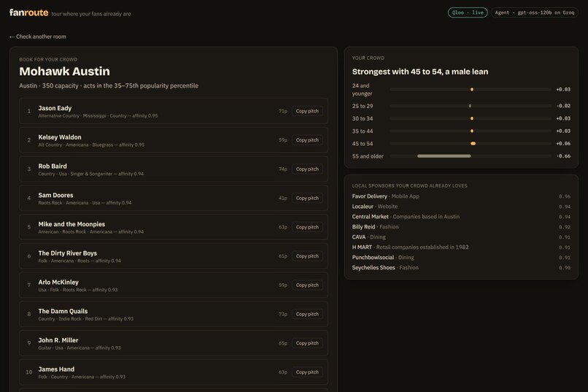Click the 41p percentile for Sam Doores
The width and height of the screenshot is (588, 392).
[283, 198]
